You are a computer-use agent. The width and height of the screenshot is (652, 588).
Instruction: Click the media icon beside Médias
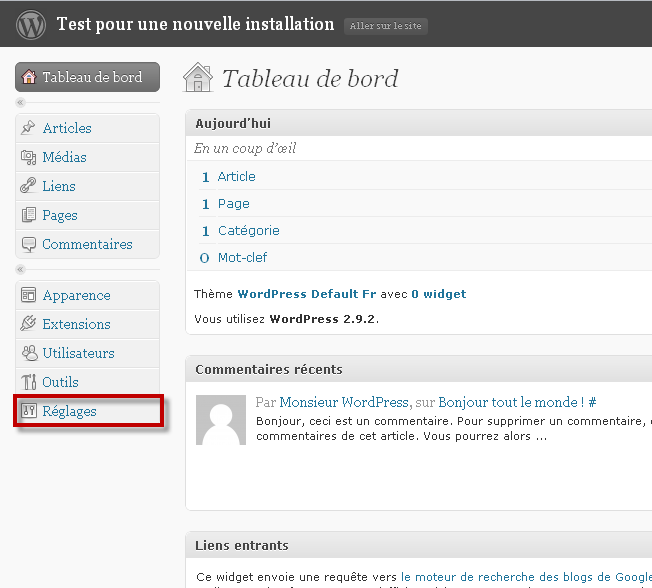coord(28,157)
